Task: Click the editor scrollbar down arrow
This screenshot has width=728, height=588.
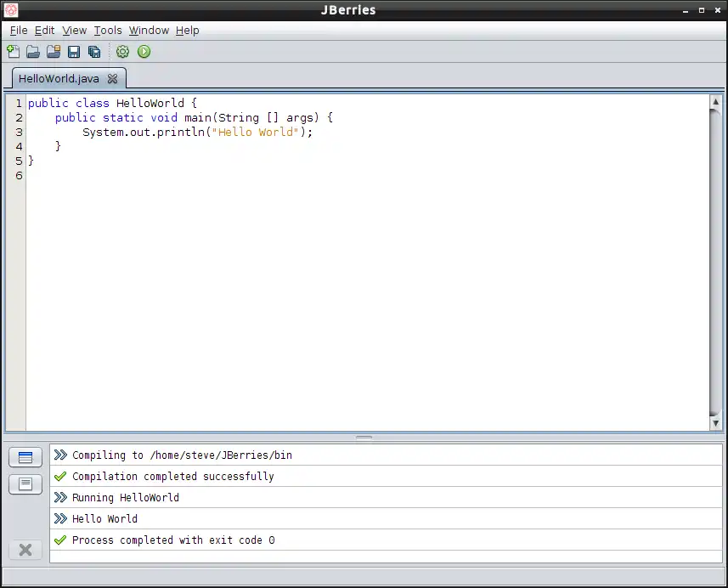Action: [715, 423]
